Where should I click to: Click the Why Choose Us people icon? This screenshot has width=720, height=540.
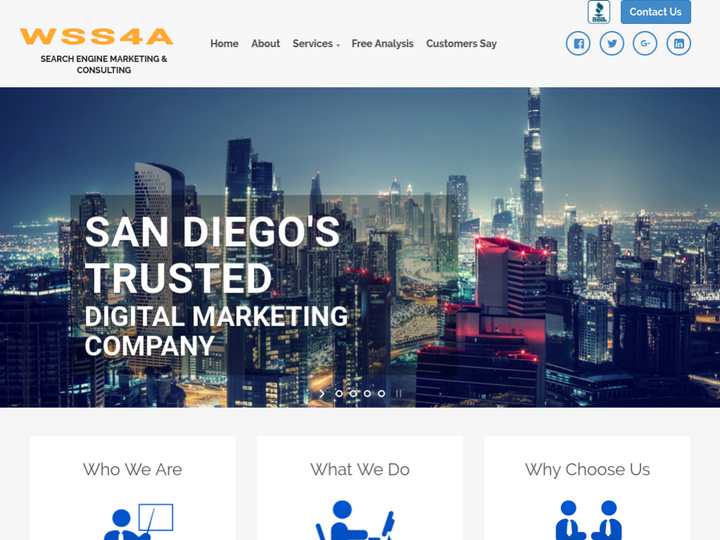[x=588, y=520]
